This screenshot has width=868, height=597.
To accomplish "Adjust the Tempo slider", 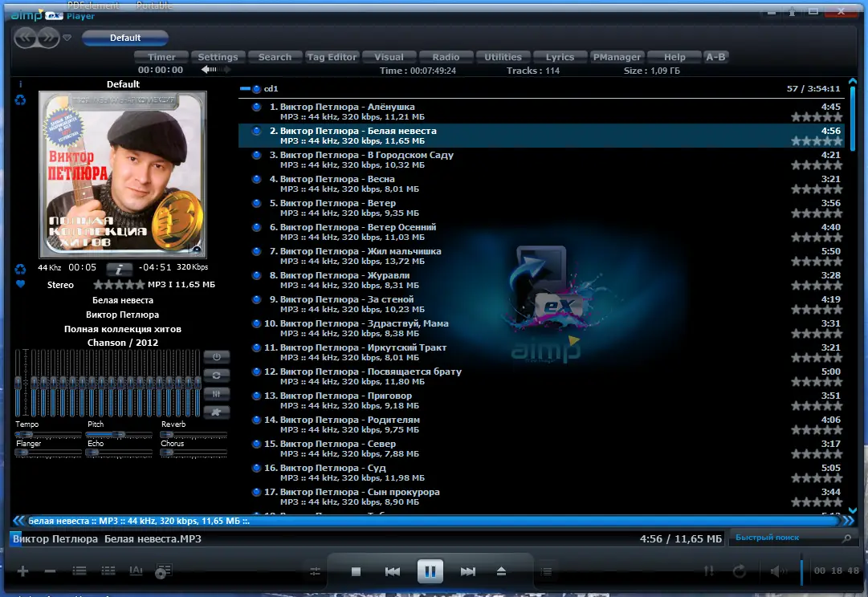I will point(48,434).
